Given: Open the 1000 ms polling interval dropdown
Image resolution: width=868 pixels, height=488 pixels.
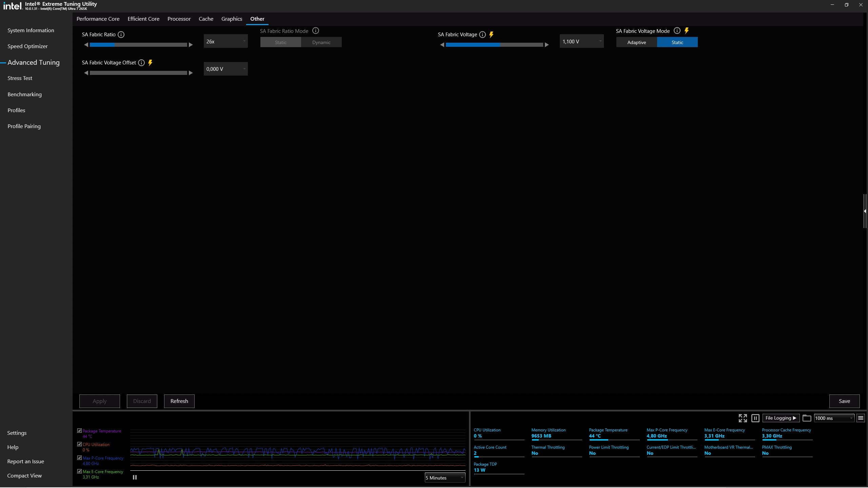Looking at the screenshot, I should (x=834, y=418).
